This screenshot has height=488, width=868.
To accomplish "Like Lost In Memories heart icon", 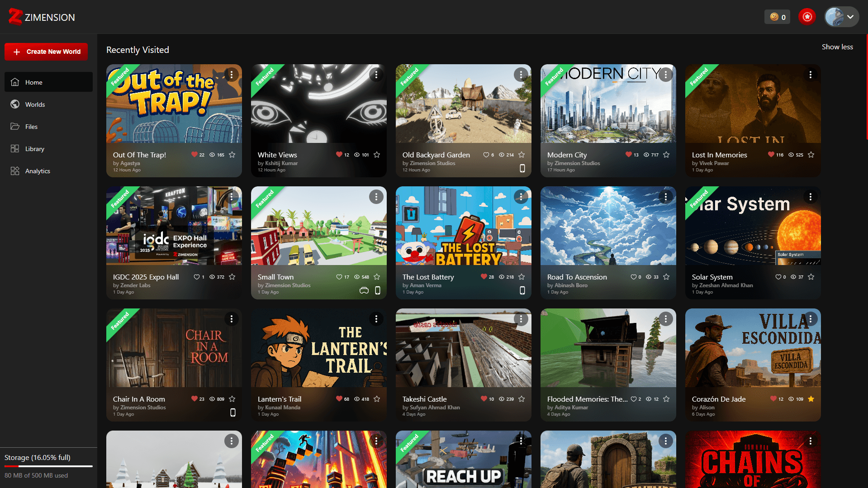I will tap(771, 155).
